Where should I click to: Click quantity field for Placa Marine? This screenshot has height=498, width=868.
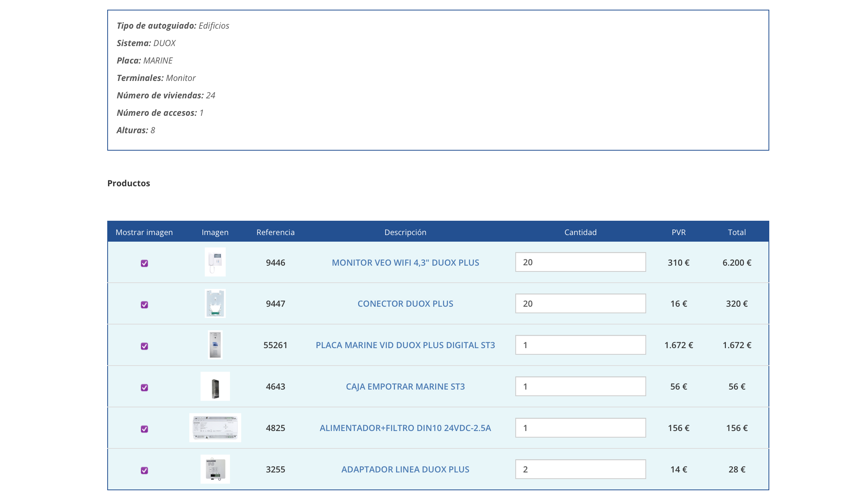coord(580,345)
